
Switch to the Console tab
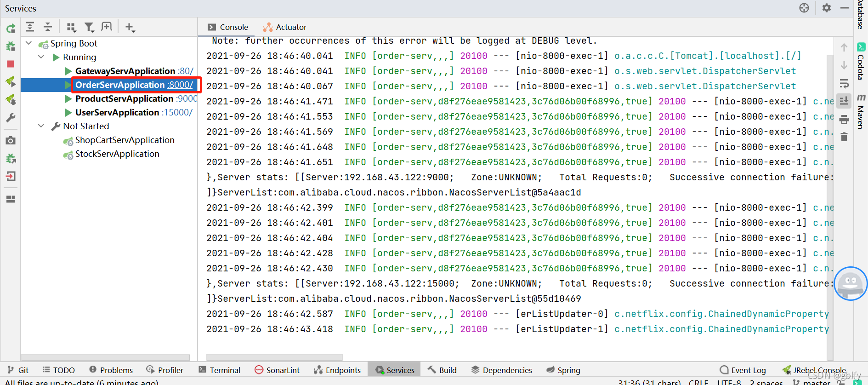coord(227,27)
